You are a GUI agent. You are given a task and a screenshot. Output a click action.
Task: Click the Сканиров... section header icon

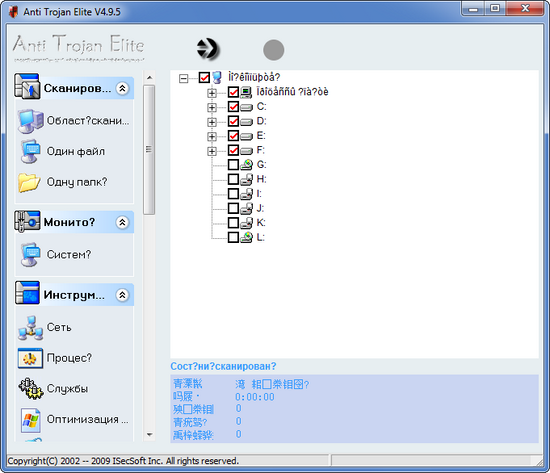tap(27, 86)
